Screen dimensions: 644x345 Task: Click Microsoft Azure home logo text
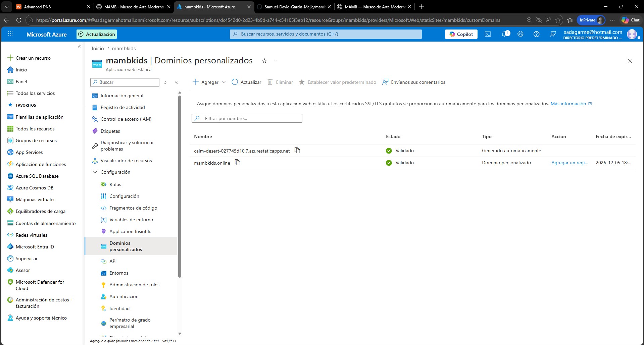(x=46, y=35)
